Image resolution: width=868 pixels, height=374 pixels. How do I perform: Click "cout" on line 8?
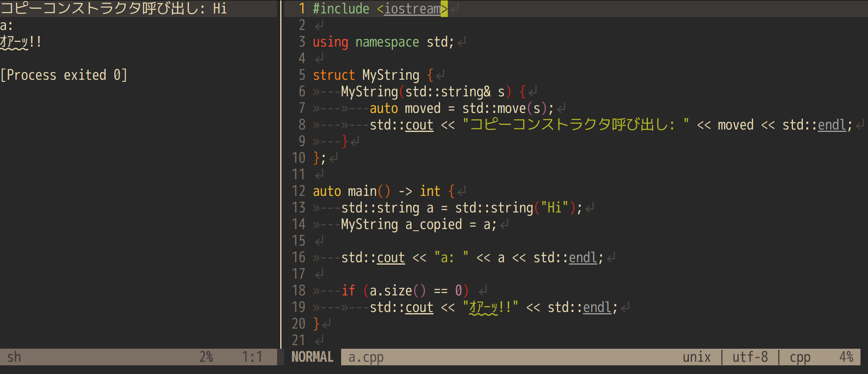pyautogui.click(x=419, y=125)
